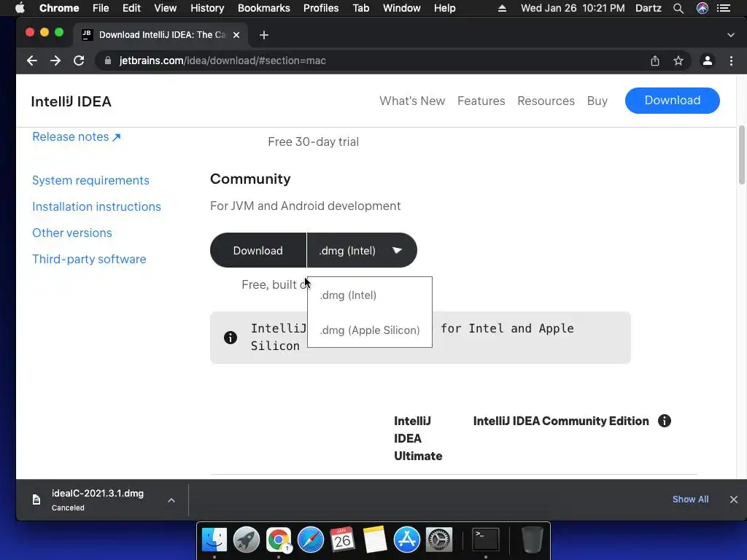Click the idealC-2021.3.1.dmg file icon
This screenshot has width=747, height=560.
pyautogui.click(x=36, y=499)
